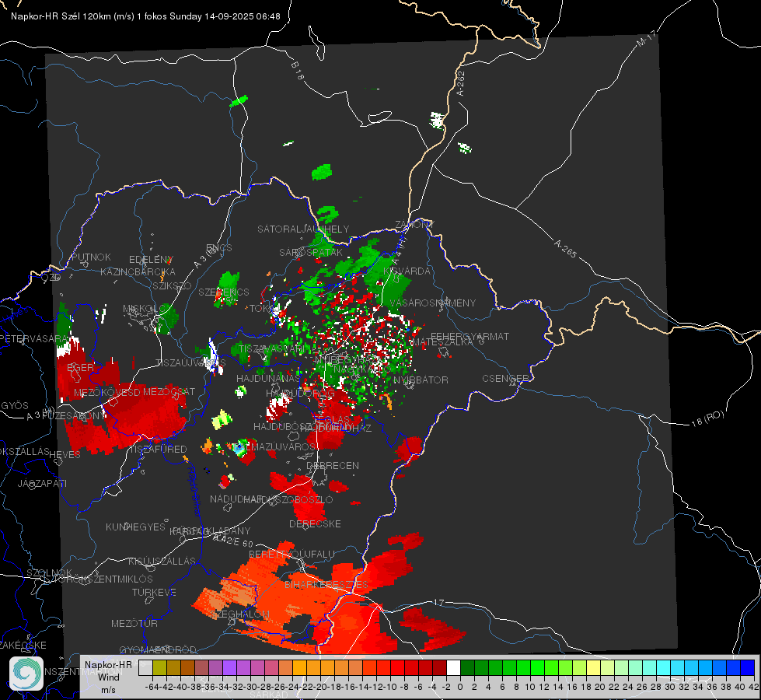Click the white swatch between -2 and 0
The width and height of the screenshot is (761, 700).
tap(453, 668)
